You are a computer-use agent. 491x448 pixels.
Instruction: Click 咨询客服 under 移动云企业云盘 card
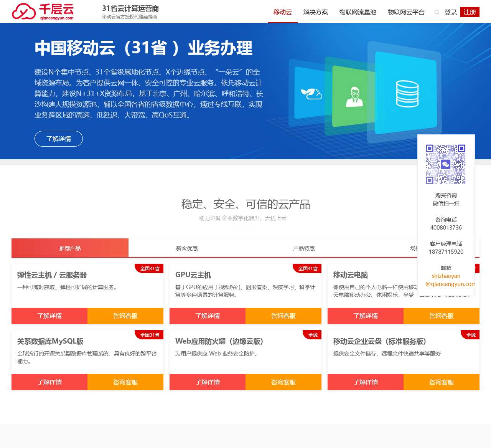pyautogui.click(x=441, y=382)
